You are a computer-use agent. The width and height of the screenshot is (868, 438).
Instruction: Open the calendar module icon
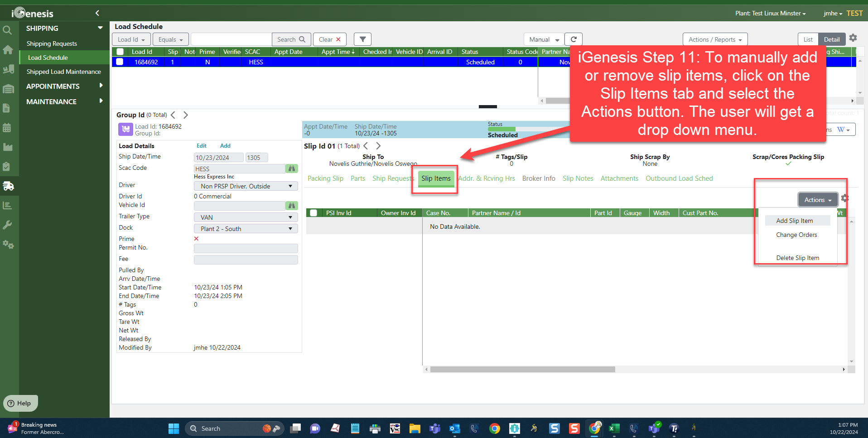coord(7,127)
